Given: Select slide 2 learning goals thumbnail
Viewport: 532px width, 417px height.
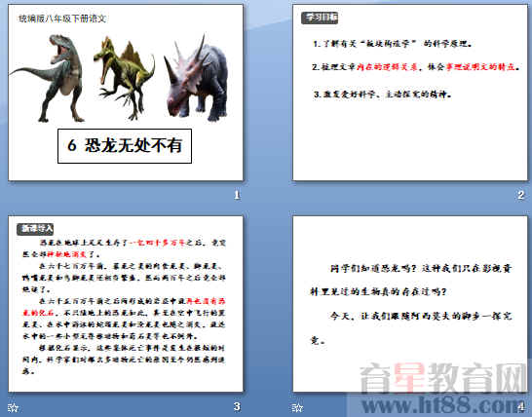Looking at the screenshot, I should tap(410, 93).
